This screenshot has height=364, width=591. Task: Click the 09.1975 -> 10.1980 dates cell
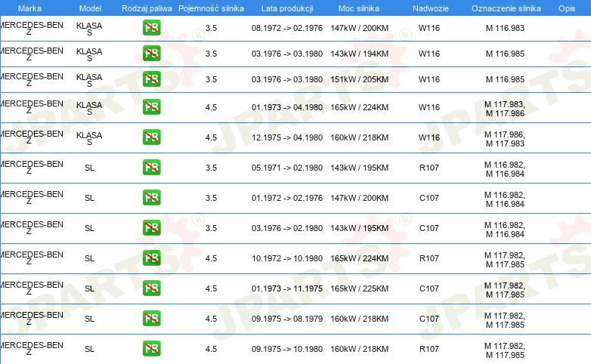coord(287,349)
